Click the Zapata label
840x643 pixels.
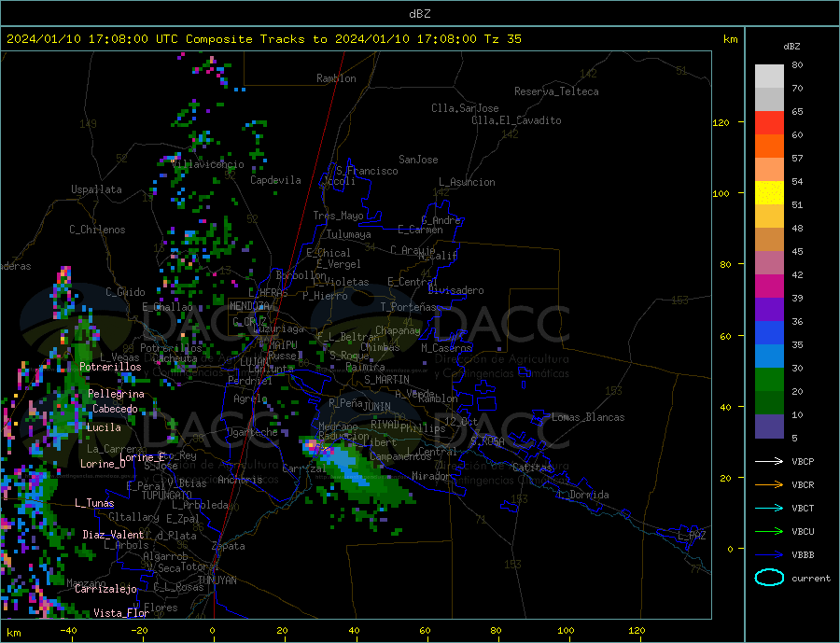pos(229,546)
